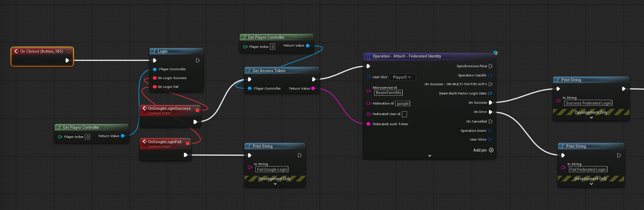644x210 pixels.
Task: Click the Beamable logo icon on Federated Identity node
Action: [368, 57]
